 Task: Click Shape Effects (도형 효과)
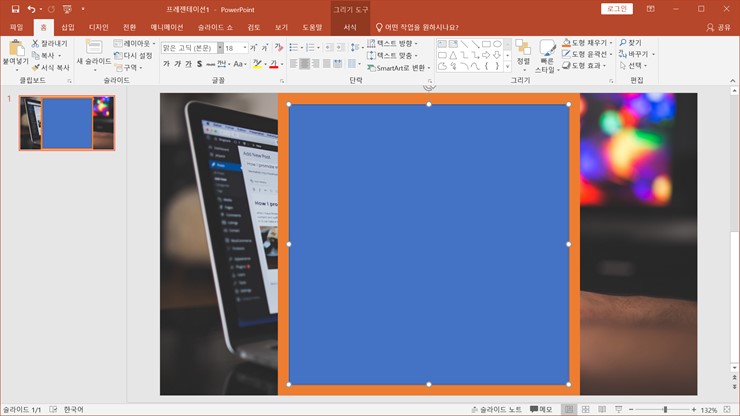click(584, 66)
